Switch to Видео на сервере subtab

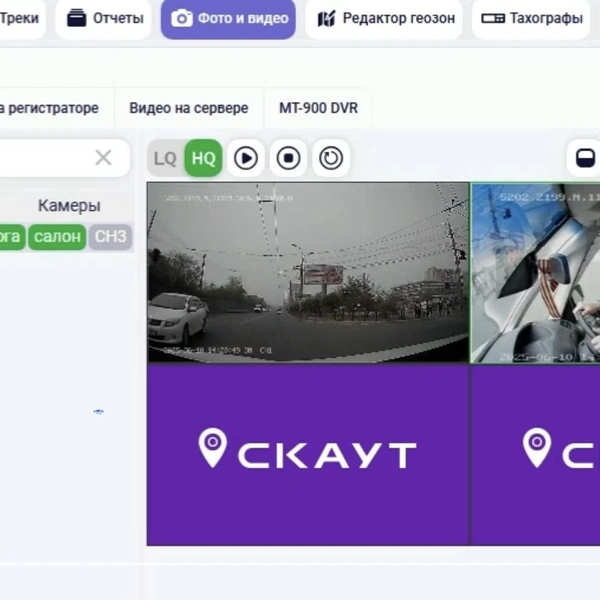(x=189, y=108)
